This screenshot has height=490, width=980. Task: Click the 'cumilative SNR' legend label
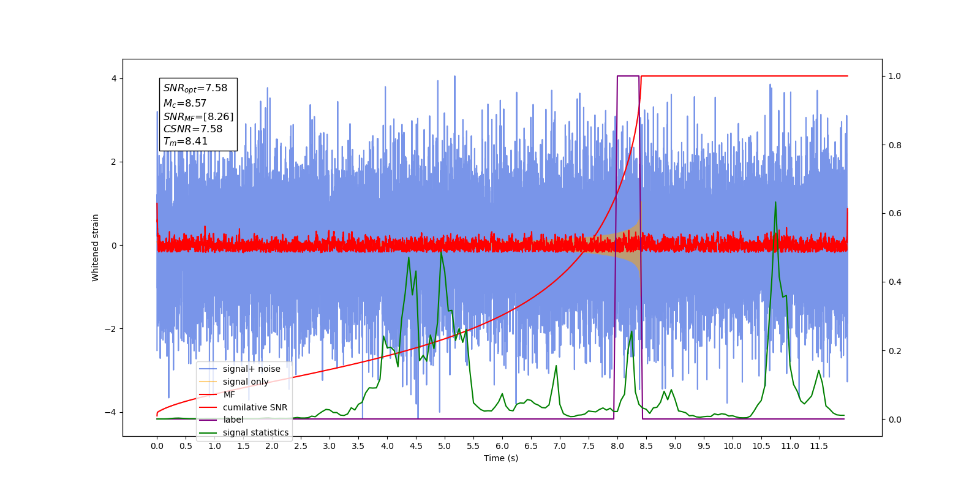click(255, 407)
